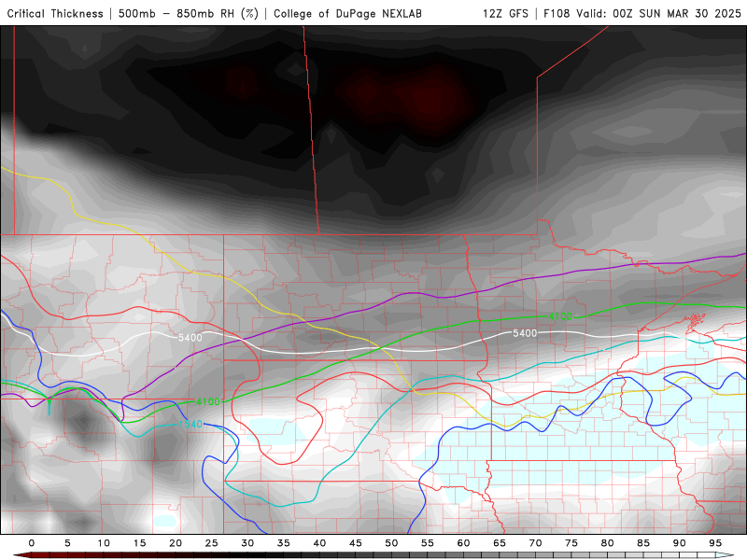Click the "Critical Thickness" title text
This screenshot has width=747, height=560.
point(55,14)
